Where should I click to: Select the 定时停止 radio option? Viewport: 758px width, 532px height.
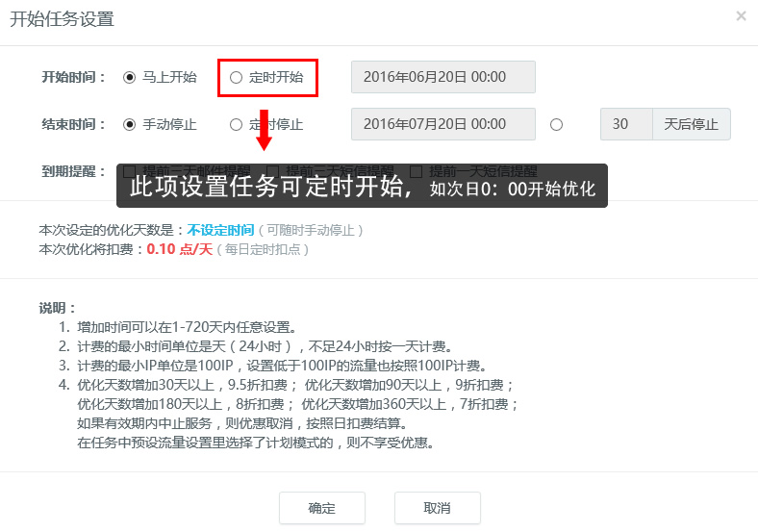click(236, 125)
